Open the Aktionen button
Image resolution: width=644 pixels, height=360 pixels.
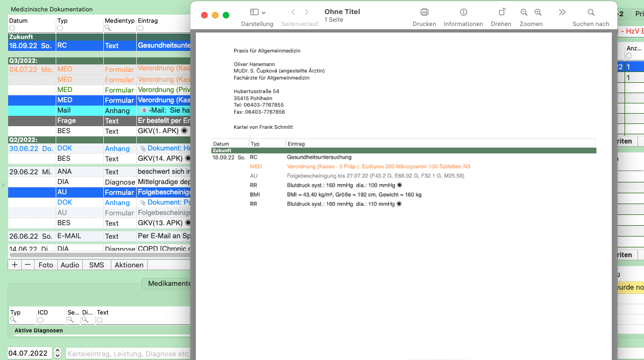click(x=129, y=265)
